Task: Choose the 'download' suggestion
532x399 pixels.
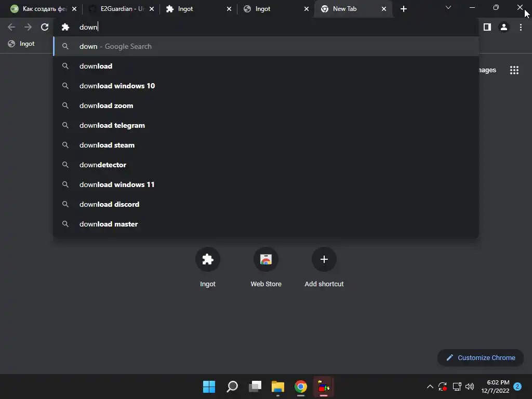Action: 266,66
